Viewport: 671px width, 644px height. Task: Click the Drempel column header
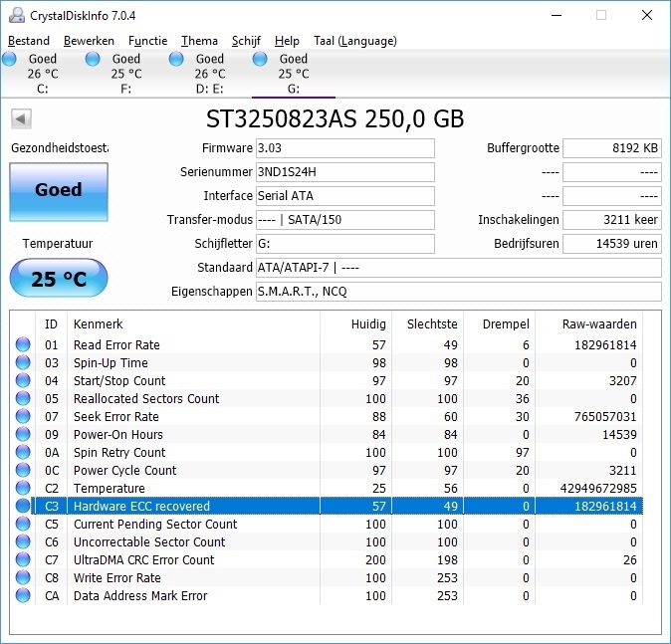point(506,323)
